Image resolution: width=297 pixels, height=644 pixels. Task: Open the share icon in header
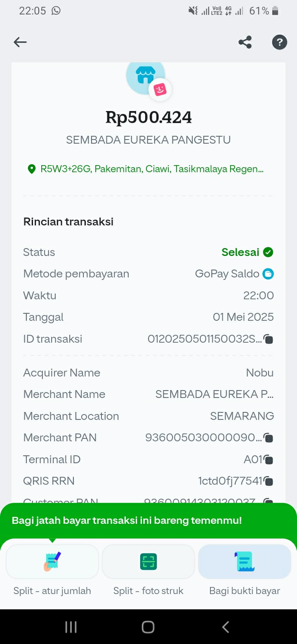[245, 42]
